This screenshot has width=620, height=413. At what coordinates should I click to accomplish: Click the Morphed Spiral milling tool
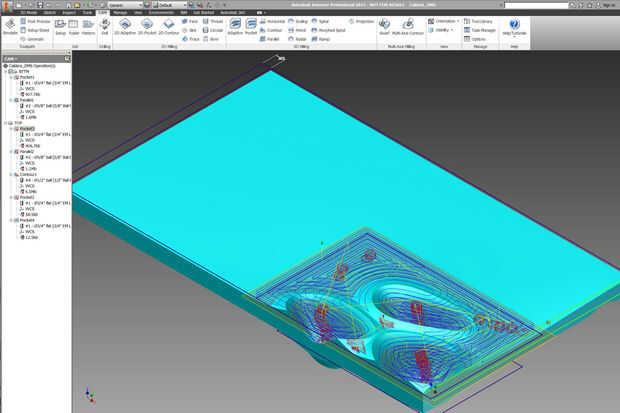point(328,30)
